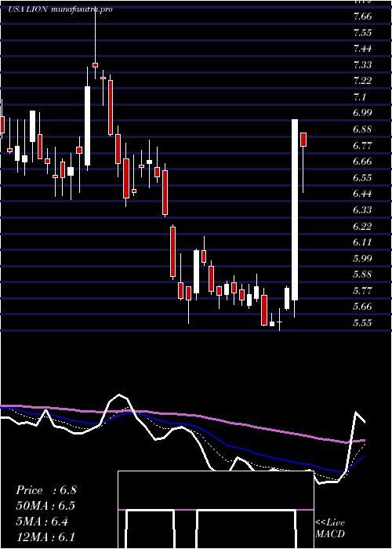Click the 6.55 price axis label
Screen dimensions: 392x549
(362, 177)
